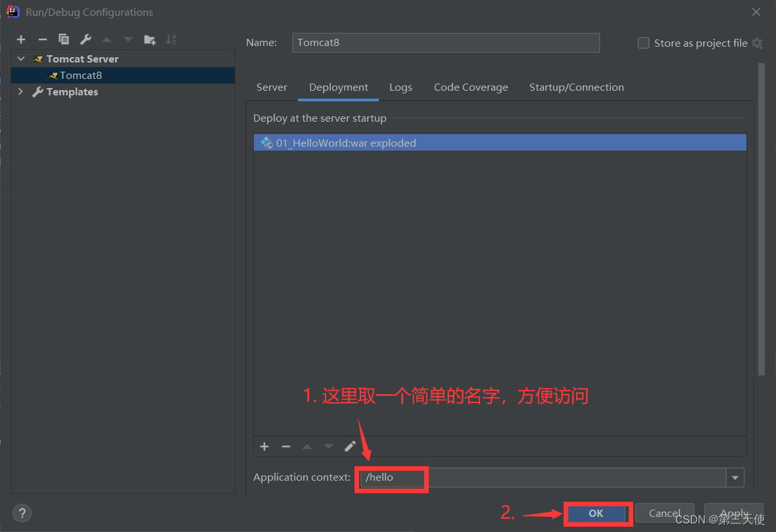This screenshot has width=776, height=532.
Task: Click the gear beside Store as project file
Action: 758,43
